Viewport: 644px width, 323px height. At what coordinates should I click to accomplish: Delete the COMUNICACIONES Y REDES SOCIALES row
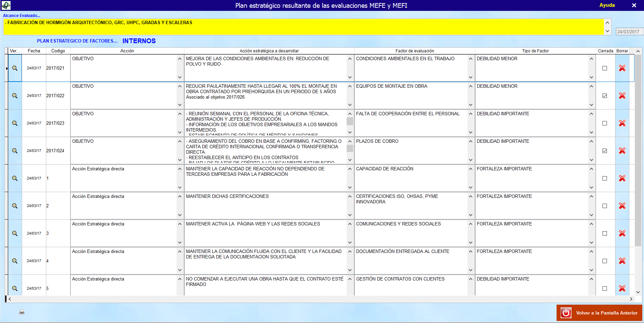622,233
